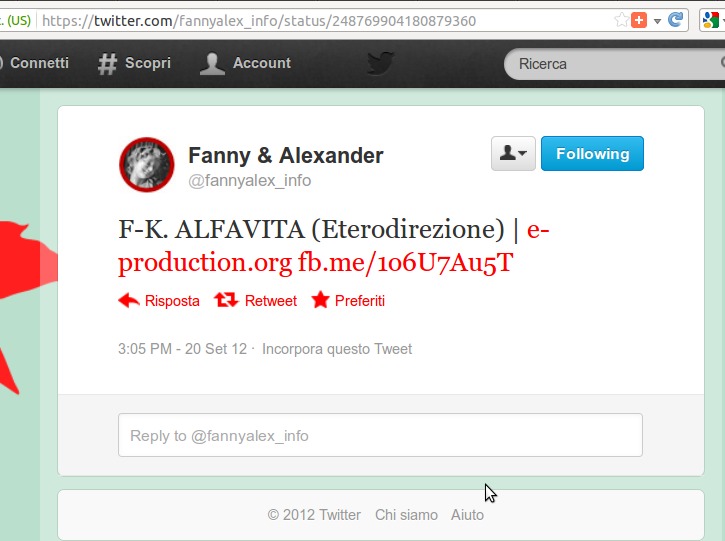Open the Aiuto footer link
Viewport: 725px width, 541px height.
467,515
